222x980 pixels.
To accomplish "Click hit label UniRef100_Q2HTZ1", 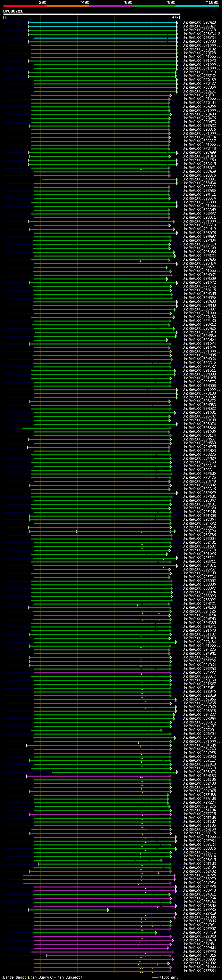I will (199, 604).
